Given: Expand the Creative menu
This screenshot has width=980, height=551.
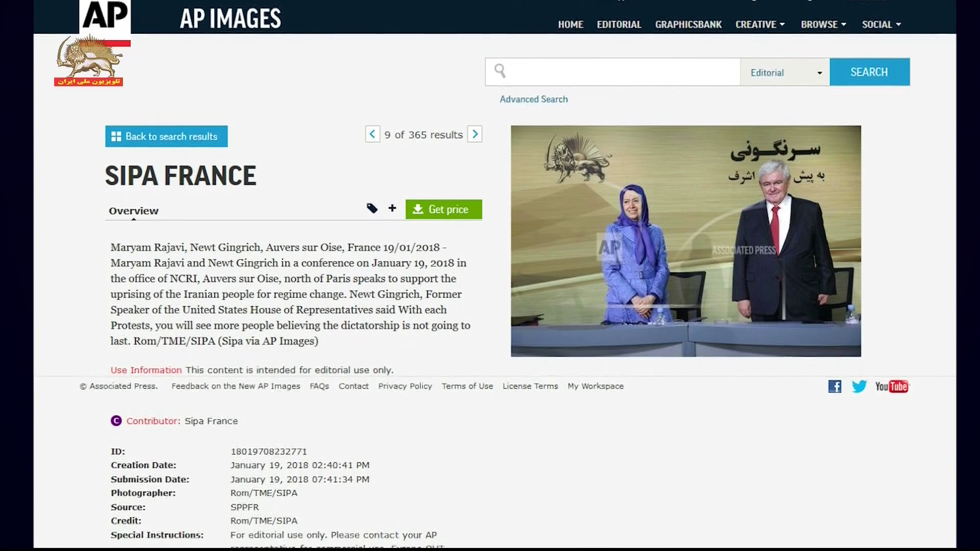Looking at the screenshot, I should coord(760,24).
